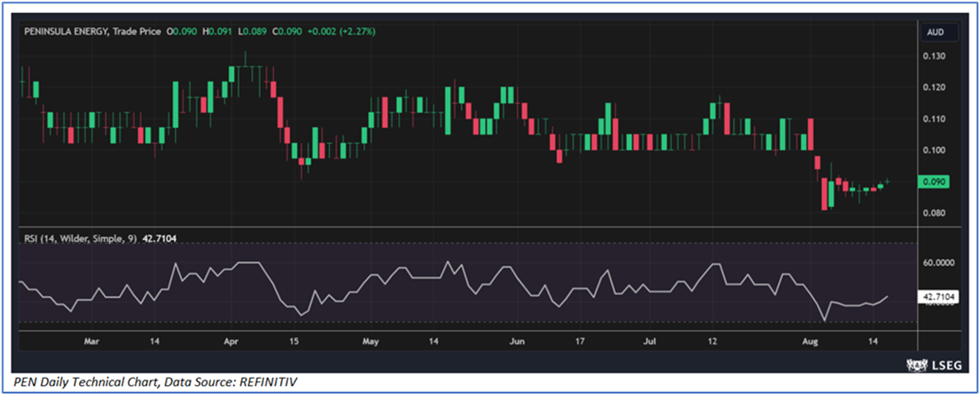
Task: Click the 12 date label on time axis
Action: 713,342
